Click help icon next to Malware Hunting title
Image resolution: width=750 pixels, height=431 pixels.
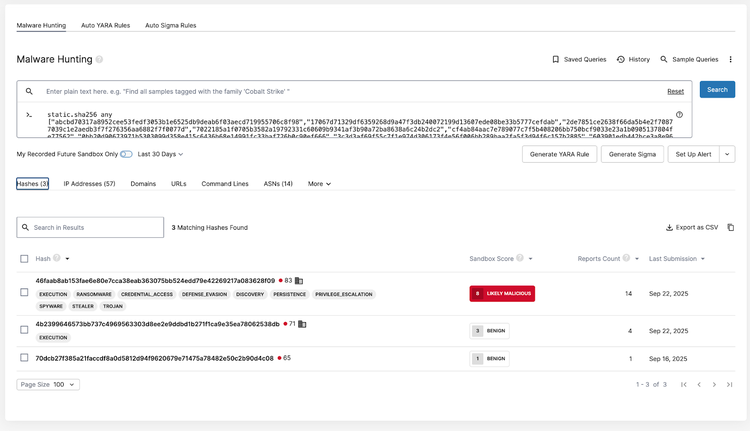click(100, 60)
